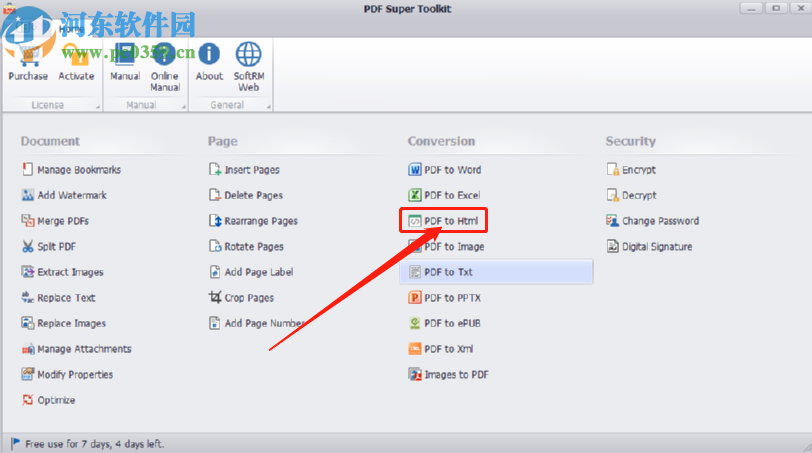This screenshot has width=812, height=453.
Task: Minimize the PDF Super Toolkit window
Action: click(751, 8)
